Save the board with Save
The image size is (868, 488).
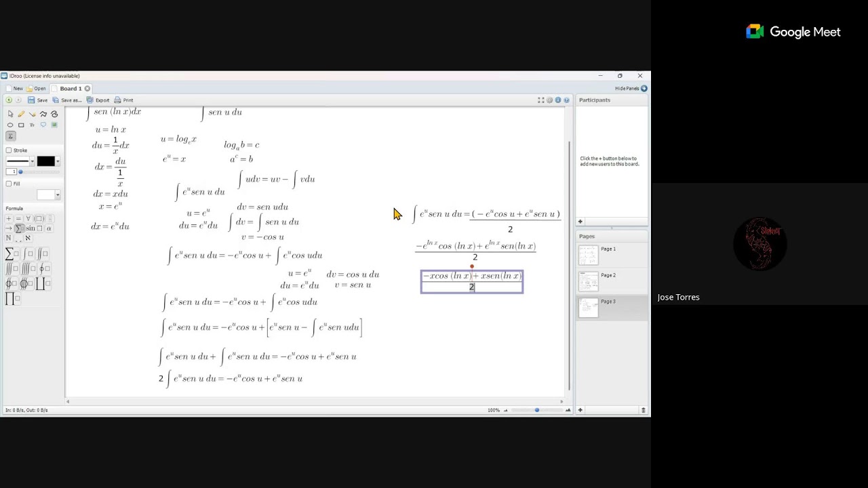38,100
